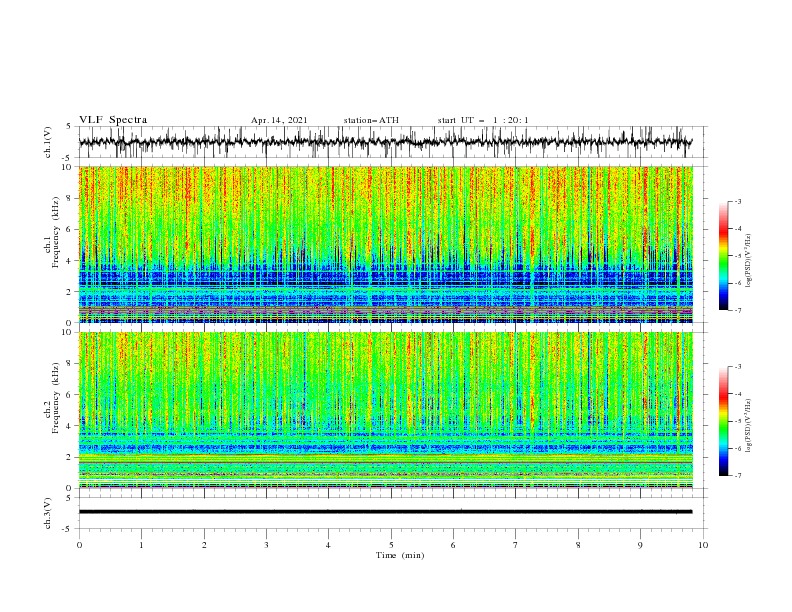Image resolution: width=792 pixels, height=612 pixels.
Task: Click time axis tick label "7"
Action: 516,545
